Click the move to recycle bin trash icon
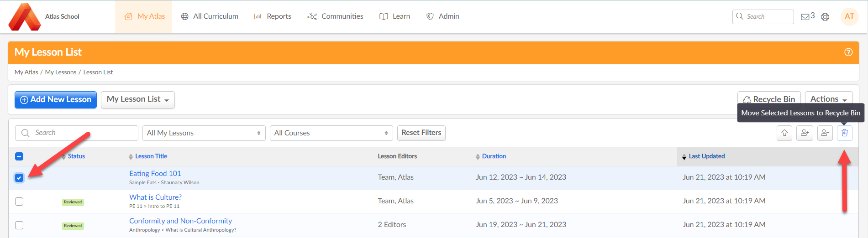 [844, 133]
